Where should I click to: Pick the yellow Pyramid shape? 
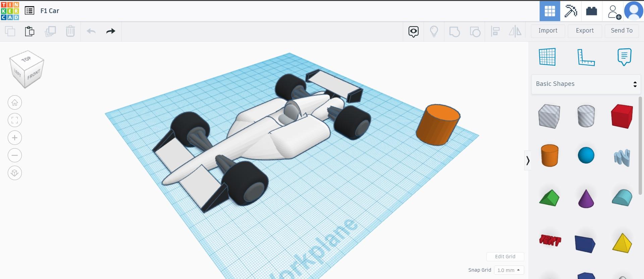622,243
